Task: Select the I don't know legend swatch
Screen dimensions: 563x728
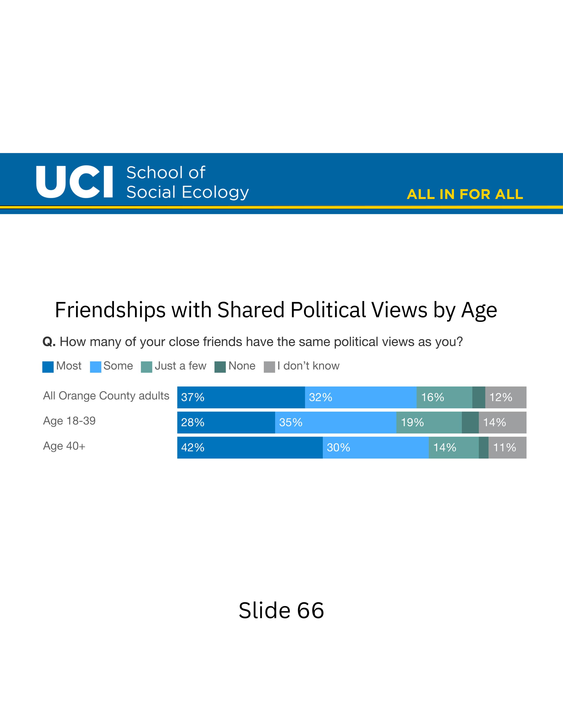Action: (x=269, y=367)
